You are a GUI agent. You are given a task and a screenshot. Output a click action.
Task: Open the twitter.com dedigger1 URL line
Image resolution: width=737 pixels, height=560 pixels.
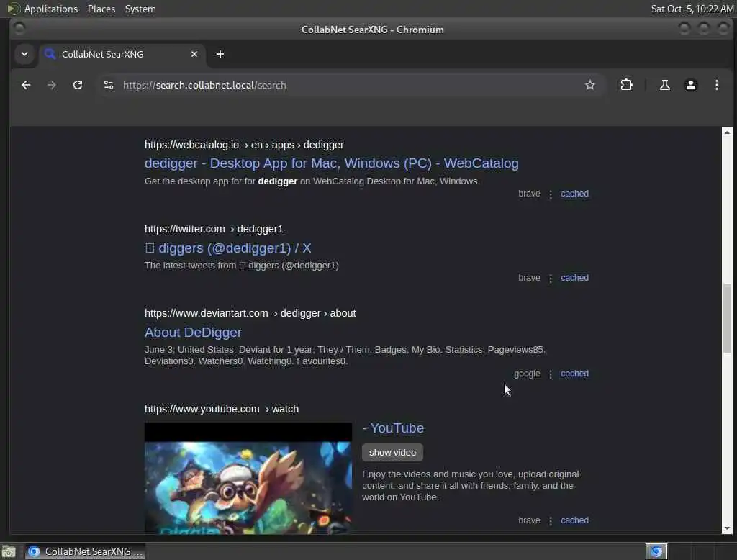214,228
